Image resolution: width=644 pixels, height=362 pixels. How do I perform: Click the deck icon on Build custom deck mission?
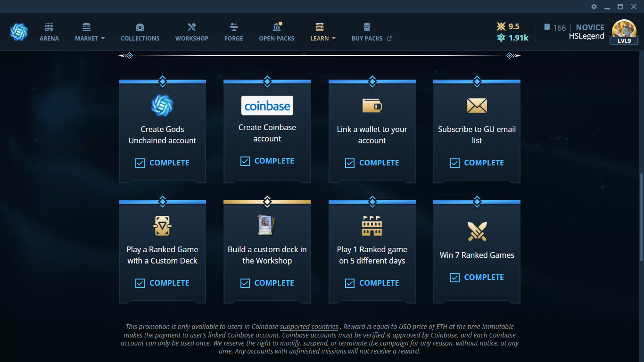[x=267, y=225]
